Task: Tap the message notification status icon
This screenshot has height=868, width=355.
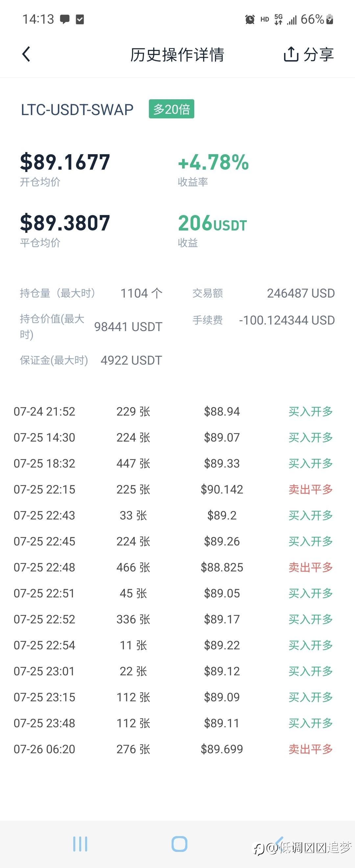Action: (x=65, y=19)
